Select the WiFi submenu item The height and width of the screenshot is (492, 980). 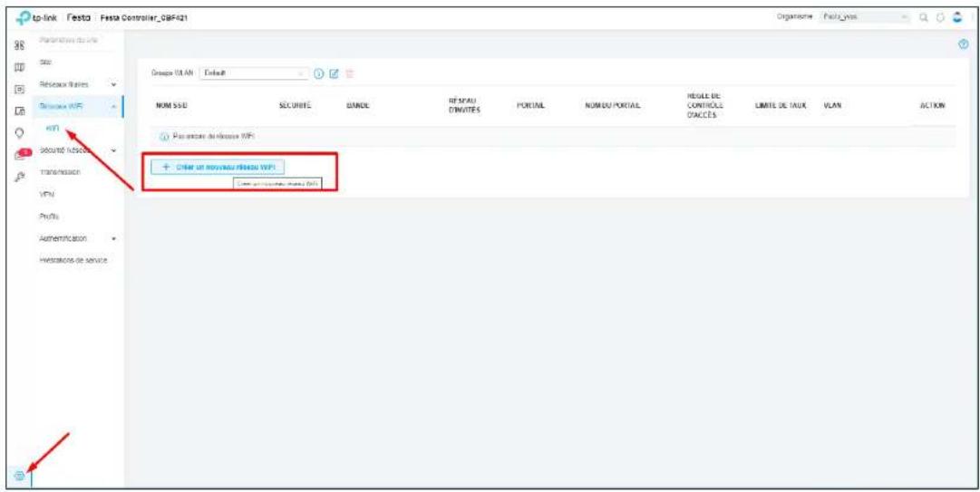pyautogui.click(x=53, y=128)
